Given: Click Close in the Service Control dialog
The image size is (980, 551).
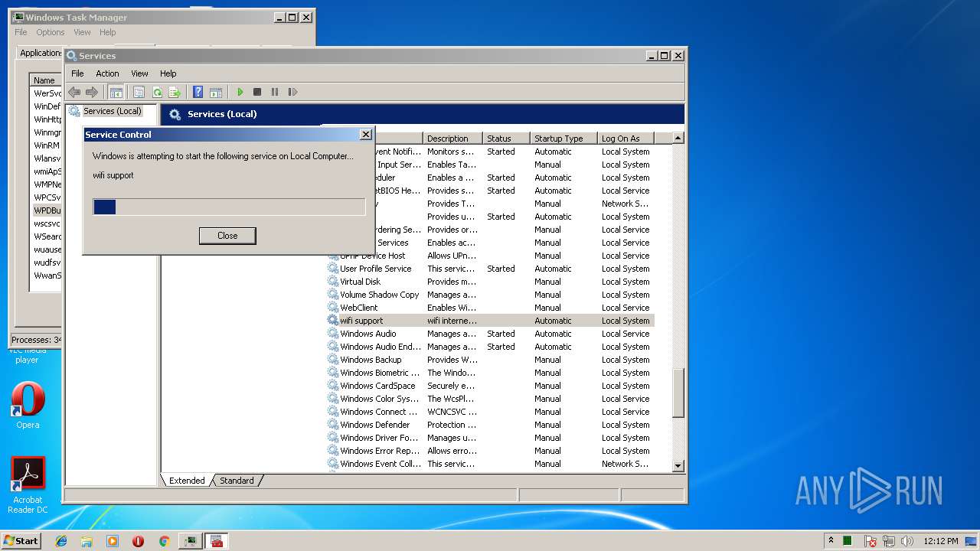Looking at the screenshot, I should 227,236.
